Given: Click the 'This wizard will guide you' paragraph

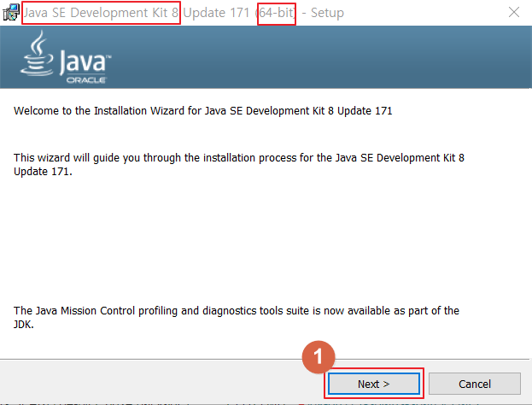Looking at the screenshot, I should coord(239,164).
